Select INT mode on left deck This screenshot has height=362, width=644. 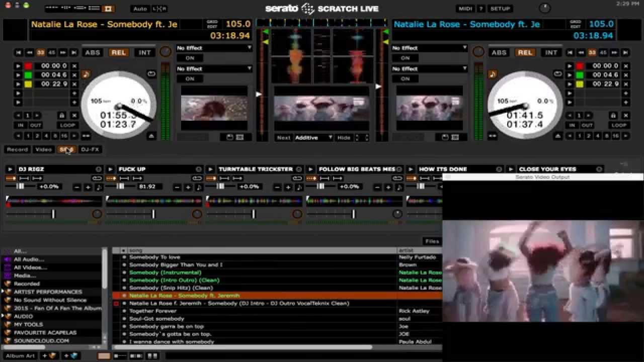point(144,52)
